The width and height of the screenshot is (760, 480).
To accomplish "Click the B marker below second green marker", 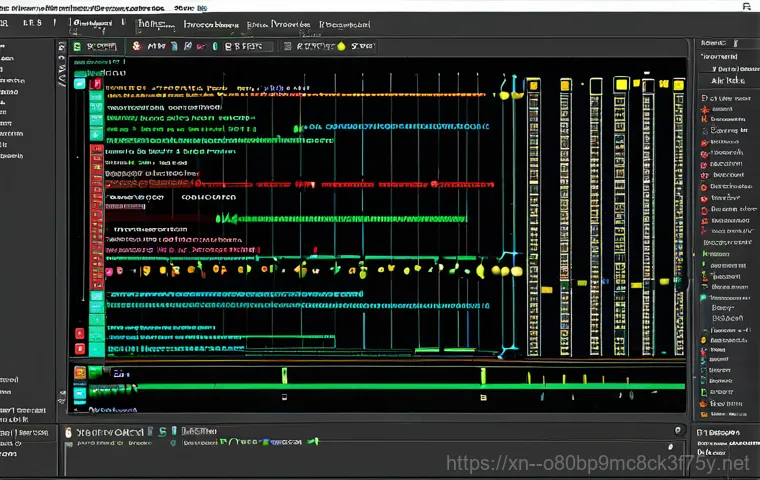I will coord(483,398).
